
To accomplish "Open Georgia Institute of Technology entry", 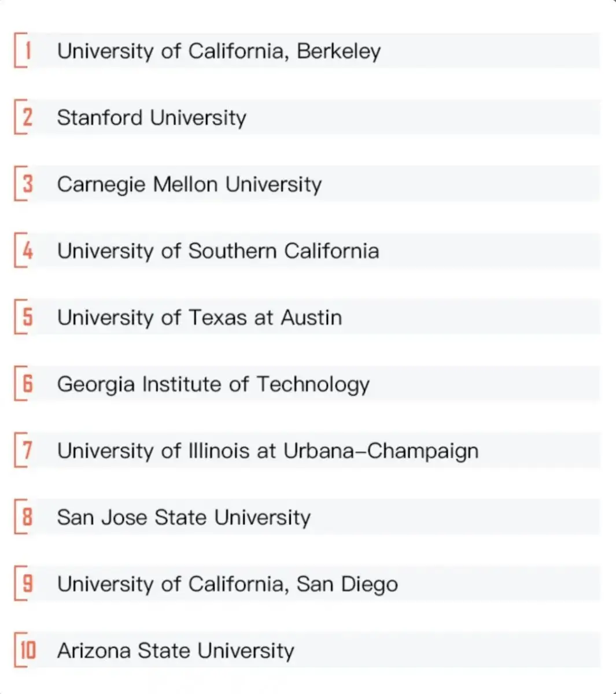I will (213, 384).
